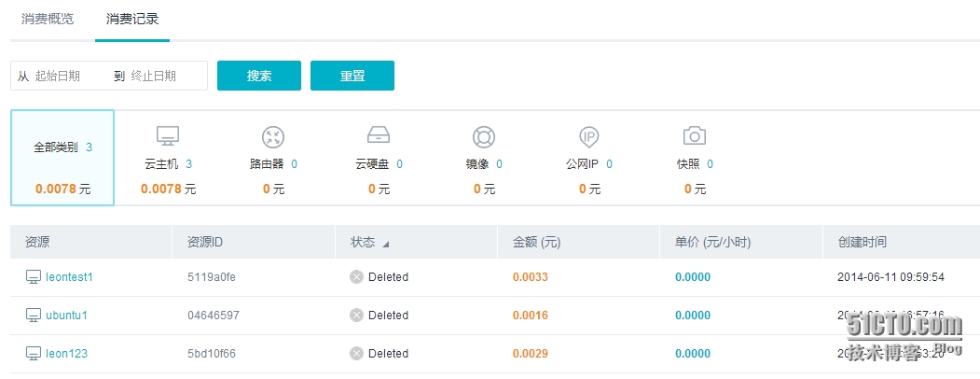Click the 搜索 search button
Screen dimensions: 980x379
tap(258, 76)
